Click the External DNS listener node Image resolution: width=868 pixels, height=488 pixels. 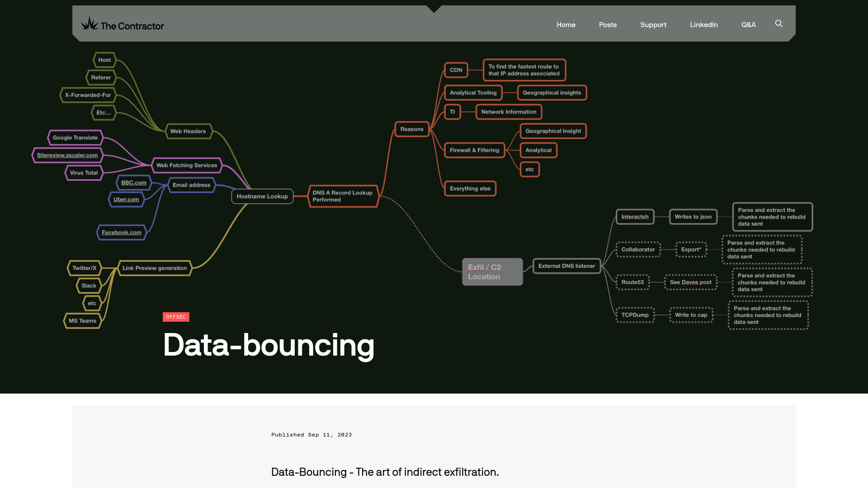click(566, 266)
